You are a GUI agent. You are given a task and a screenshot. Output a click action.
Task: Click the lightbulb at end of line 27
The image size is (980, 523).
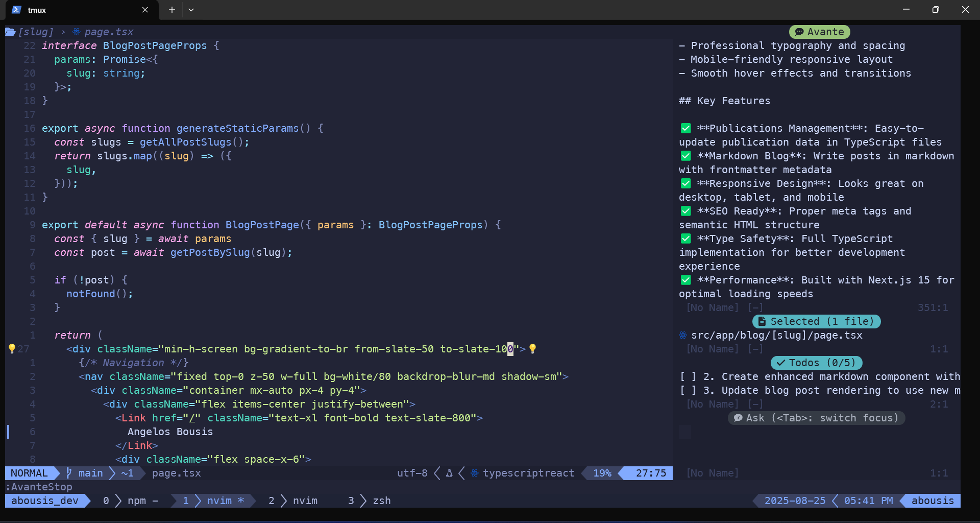click(532, 349)
